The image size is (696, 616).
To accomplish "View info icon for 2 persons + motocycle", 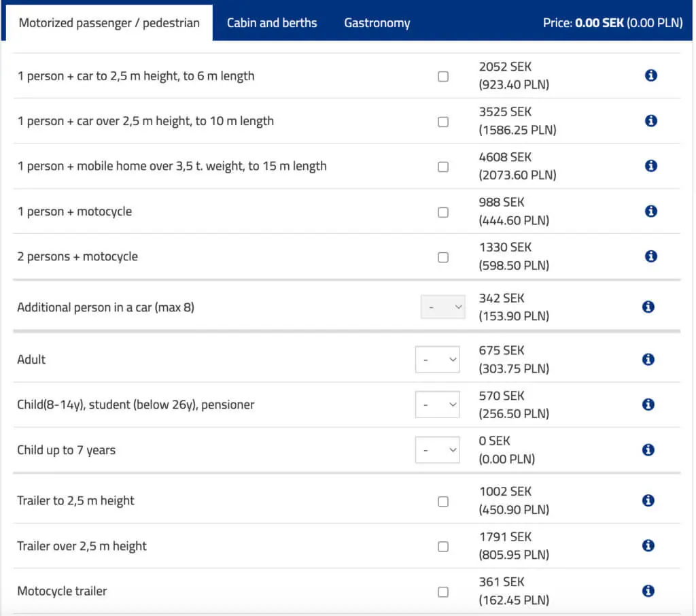I will click(x=650, y=256).
